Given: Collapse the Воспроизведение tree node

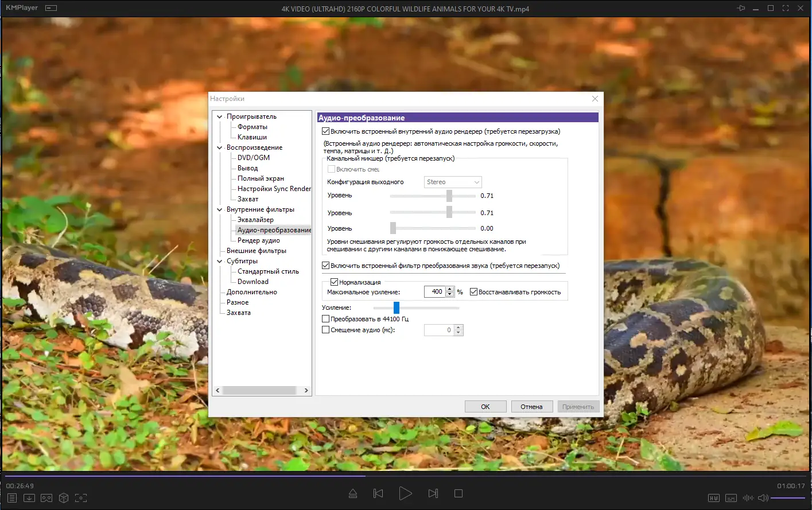Looking at the screenshot, I should coord(219,147).
